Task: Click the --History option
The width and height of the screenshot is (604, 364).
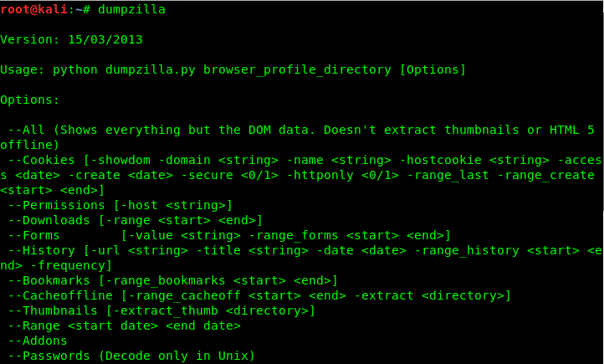Action: point(41,250)
